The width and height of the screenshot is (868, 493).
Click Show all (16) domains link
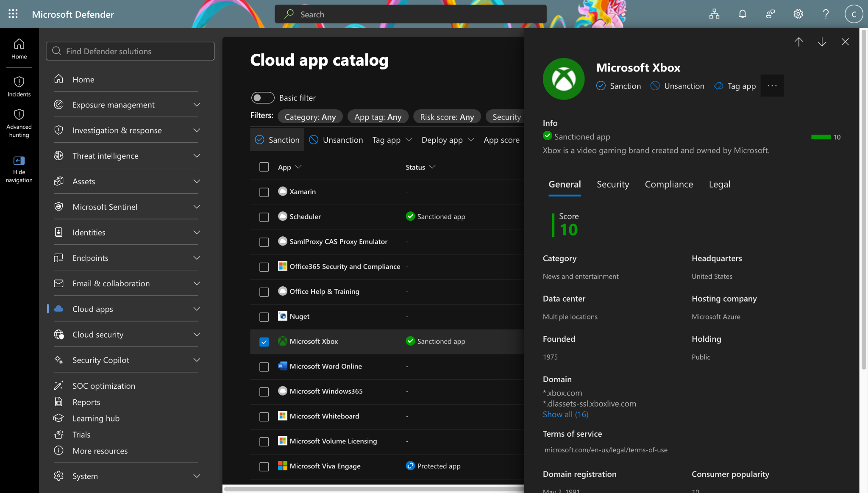pyautogui.click(x=565, y=414)
